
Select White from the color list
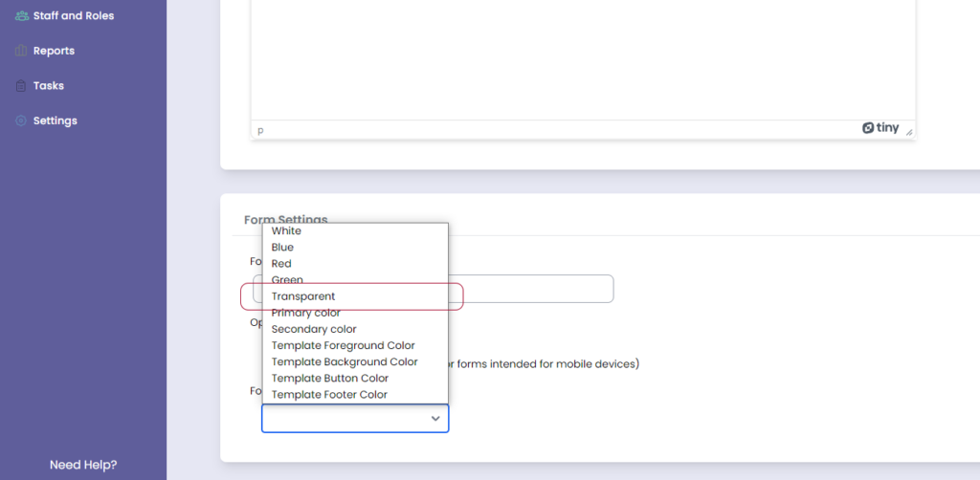pos(286,231)
